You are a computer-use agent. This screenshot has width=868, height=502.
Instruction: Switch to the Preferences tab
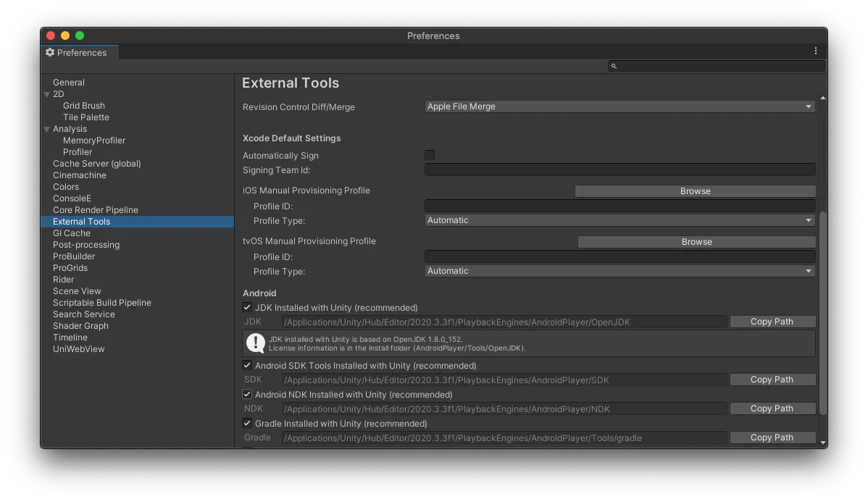point(80,52)
